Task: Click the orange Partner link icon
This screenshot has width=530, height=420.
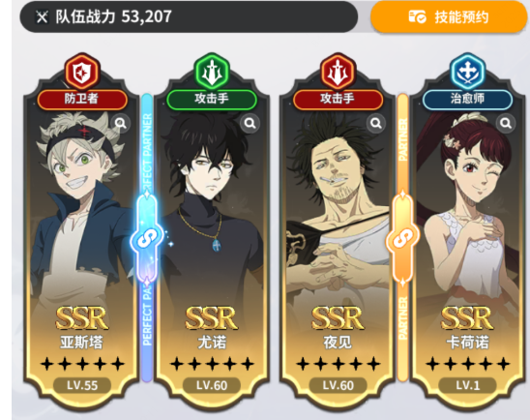Action: click(x=402, y=239)
